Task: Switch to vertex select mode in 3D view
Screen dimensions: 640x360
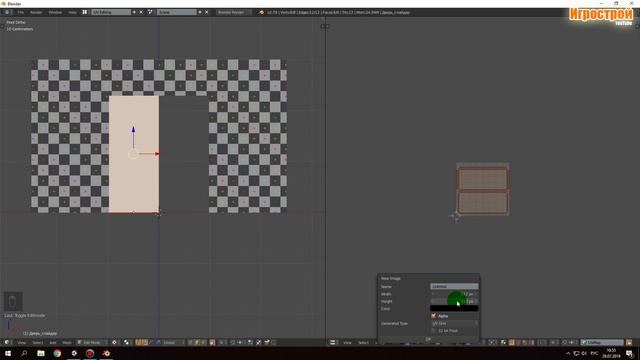Action: click(191, 342)
